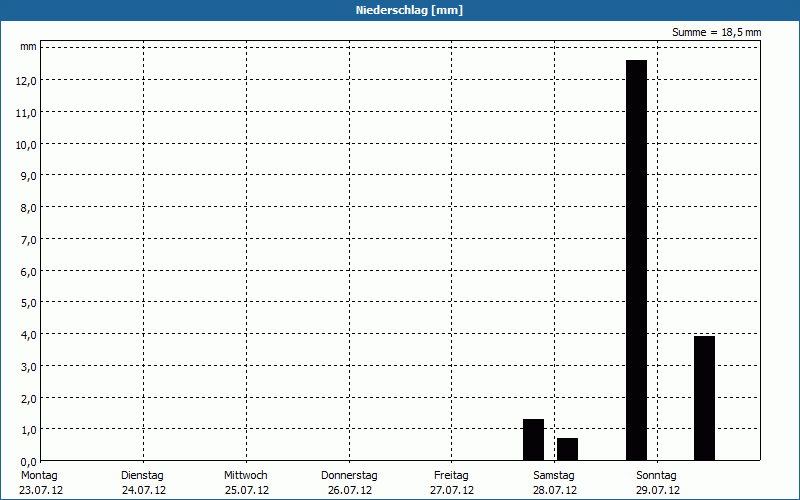Click the 0,0 y-axis value
The image size is (800, 500).
[29, 462]
